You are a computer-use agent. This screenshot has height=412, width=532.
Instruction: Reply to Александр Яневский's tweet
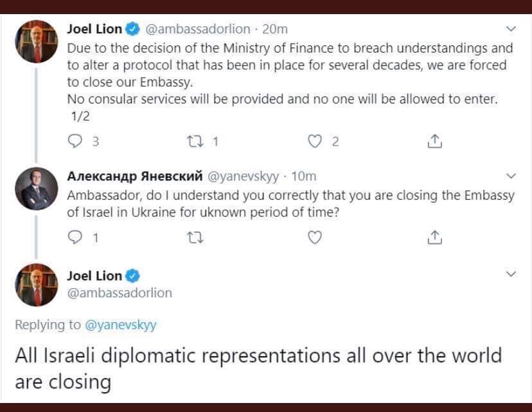(75, 237)
